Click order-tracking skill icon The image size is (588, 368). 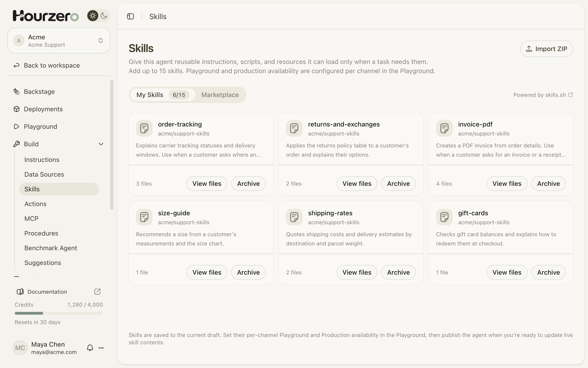[144, 128]
